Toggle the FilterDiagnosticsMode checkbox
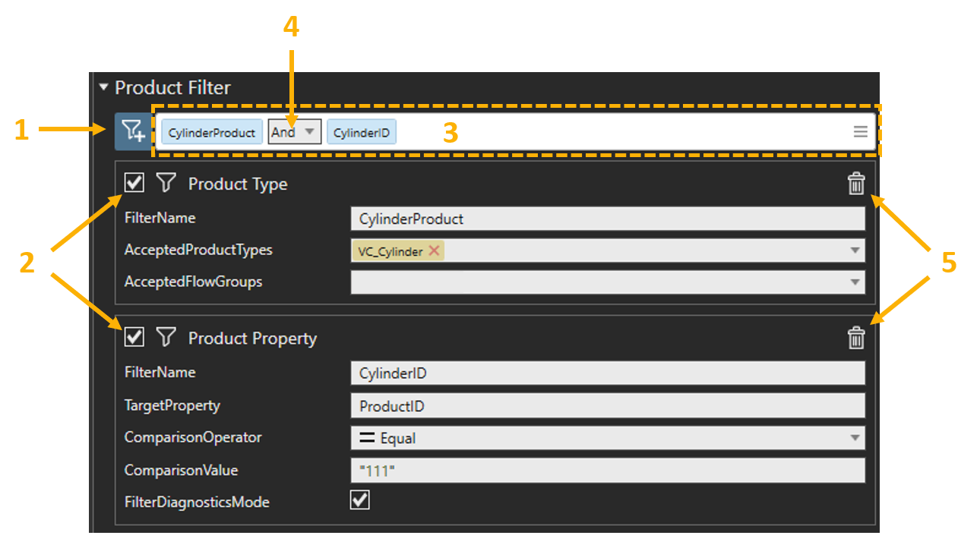This screenshot has width=980, height=548. (x=359, y=500)
